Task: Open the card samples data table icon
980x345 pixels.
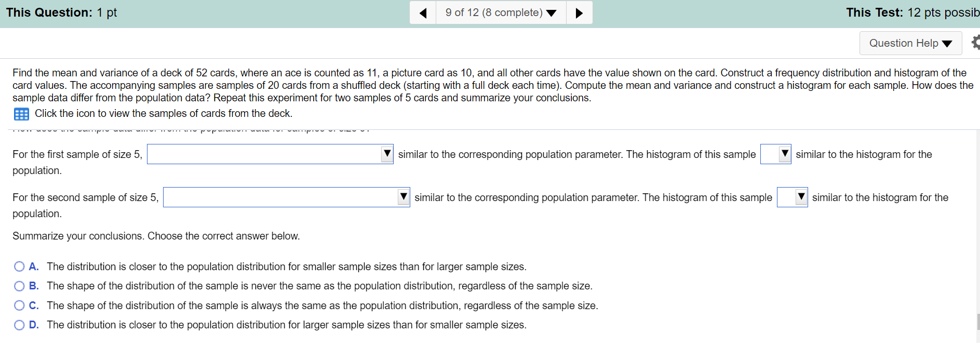Action: pyautogui.click(x=21, y=114)
